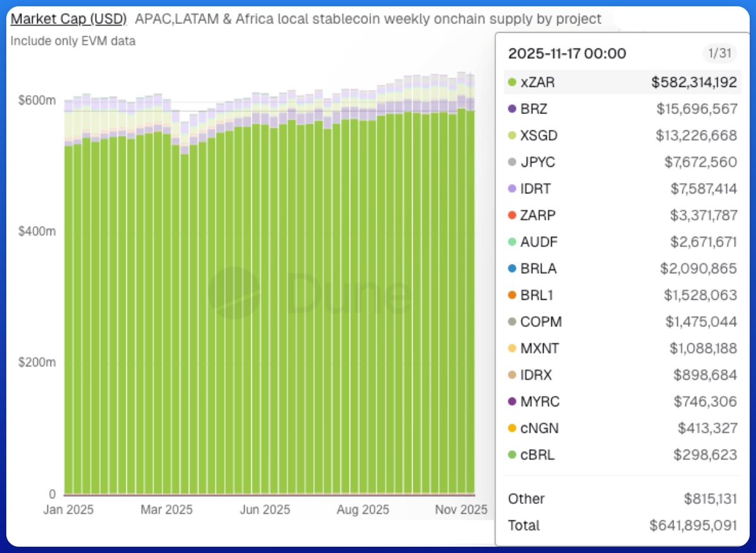
Task: Select the xZAR label in tooltip
Action: tap(538, 82)
